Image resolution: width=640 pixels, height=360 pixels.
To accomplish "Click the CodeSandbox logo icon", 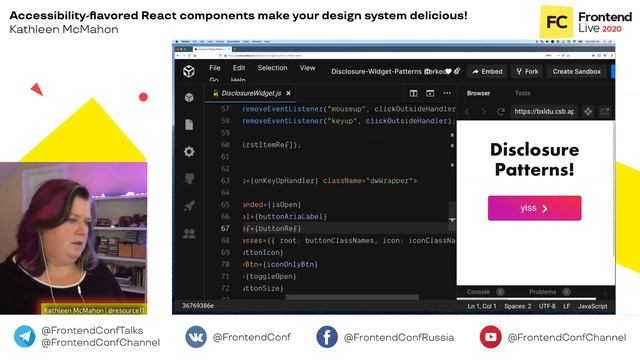I will [x=189, y=71].
